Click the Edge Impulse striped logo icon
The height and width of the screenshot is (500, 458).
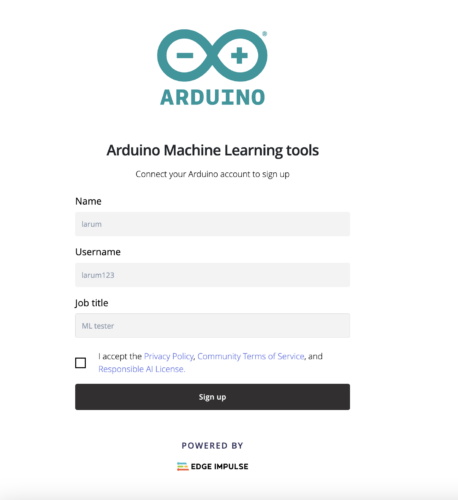tap(182, 466)
